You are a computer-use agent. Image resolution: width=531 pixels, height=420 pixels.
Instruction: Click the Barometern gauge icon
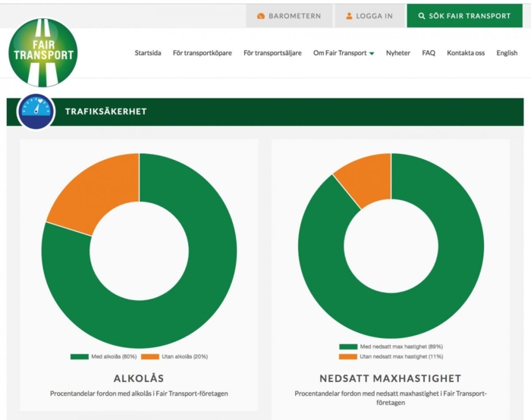(x=261, y=16)
